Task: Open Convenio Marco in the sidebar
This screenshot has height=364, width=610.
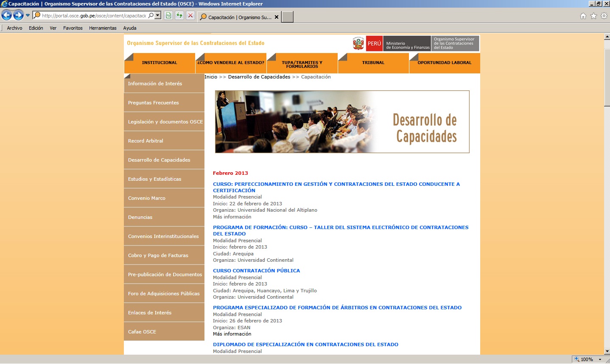Action: (x=164, y=198)
